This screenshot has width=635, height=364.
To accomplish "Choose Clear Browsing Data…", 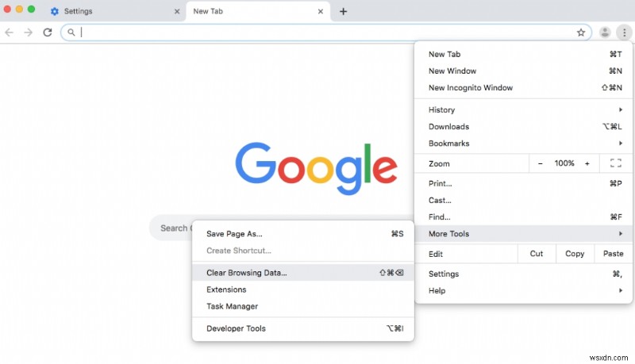I will 303,273.
